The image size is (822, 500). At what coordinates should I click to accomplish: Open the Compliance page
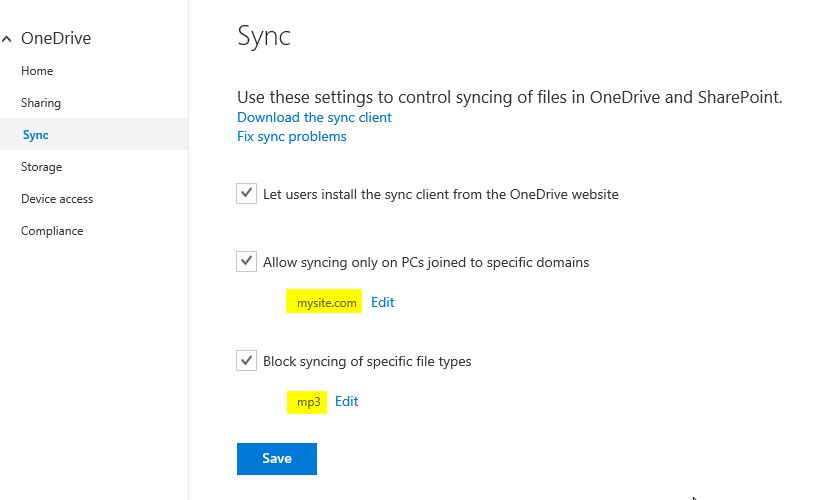[52, 231]
